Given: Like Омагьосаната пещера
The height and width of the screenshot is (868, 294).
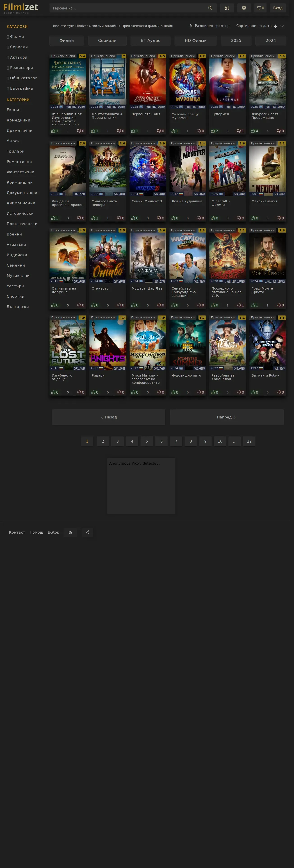Looking at the screenshot, I should point(95,218).
